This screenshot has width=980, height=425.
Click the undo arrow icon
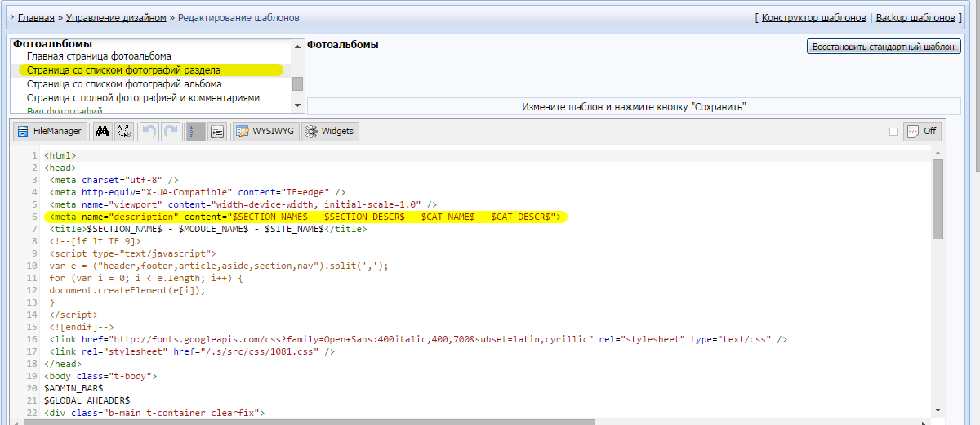pos(149,131)
